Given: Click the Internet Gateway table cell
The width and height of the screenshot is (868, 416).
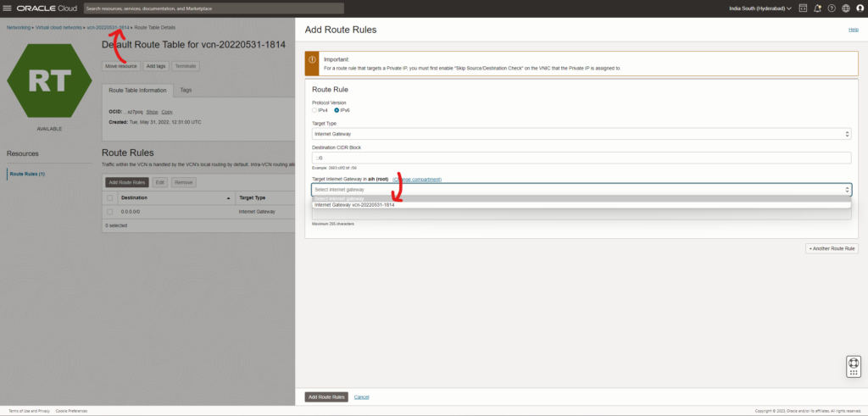Looking at the screenshot, I should coord(256,212).
